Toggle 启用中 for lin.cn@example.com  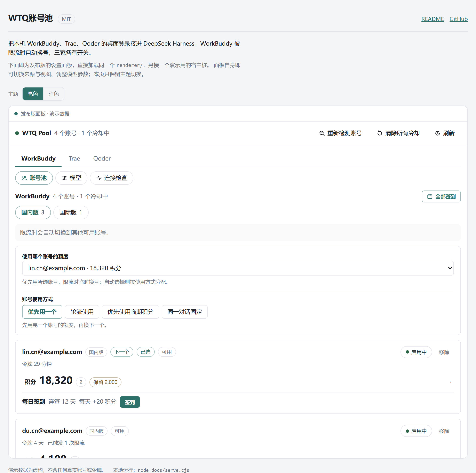pos(416,352)
